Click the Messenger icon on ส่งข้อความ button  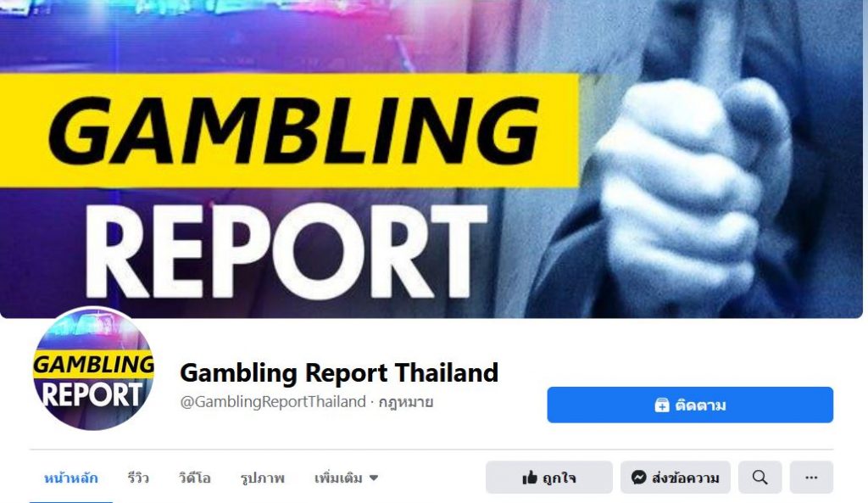click(x=639, y=477)
